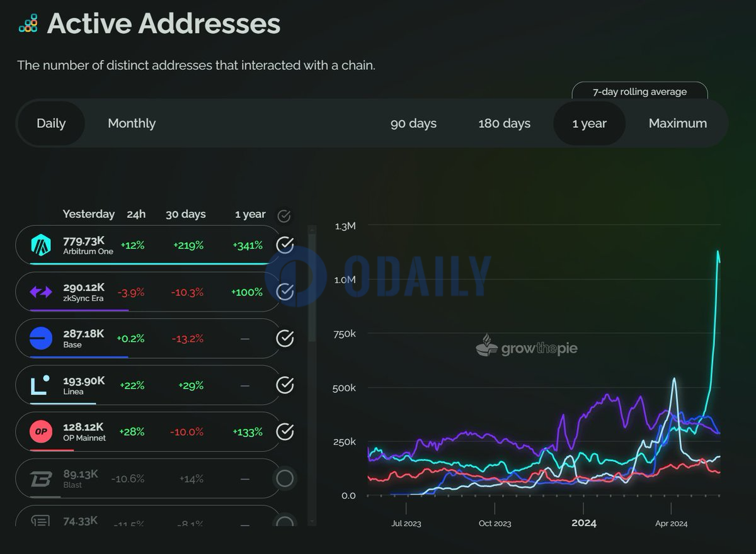756x554 pixels.
Task: Click the 193.90K Linea value
Action: click(x=84, y=380)
